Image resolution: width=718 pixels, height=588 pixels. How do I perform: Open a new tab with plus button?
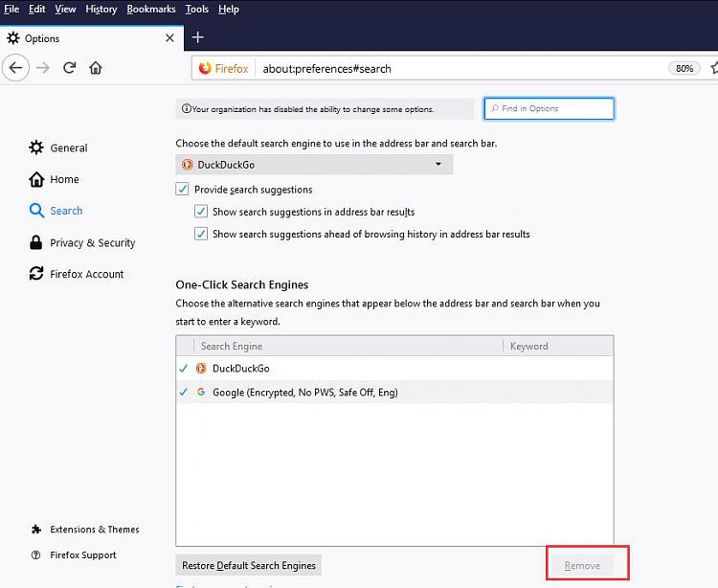[x=198, y=37]
